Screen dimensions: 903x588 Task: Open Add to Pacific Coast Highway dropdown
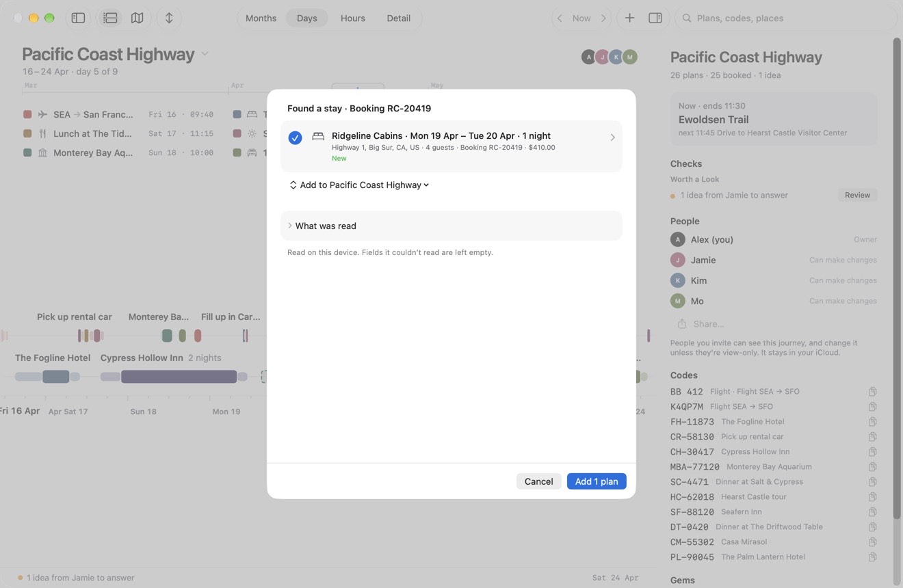pyautogui.click(x=359, y=185)
